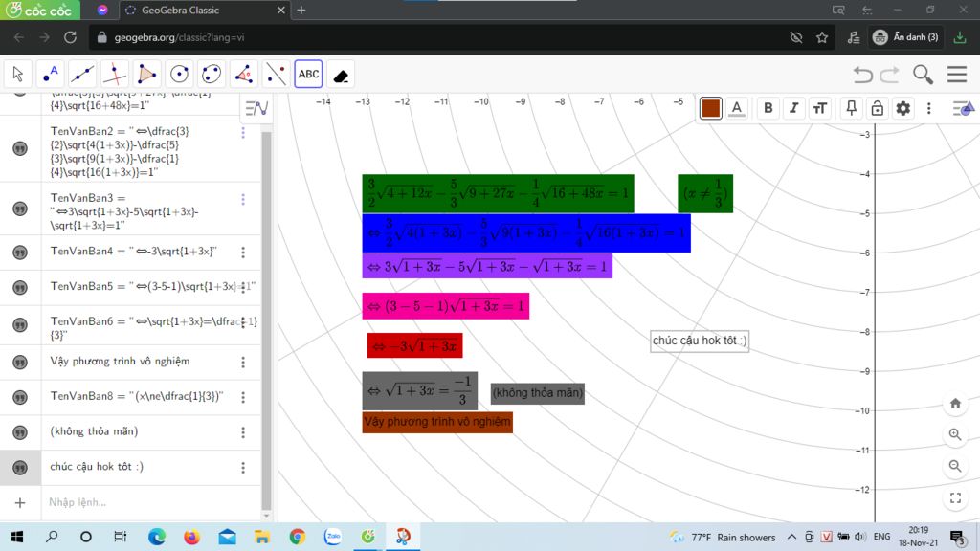Image resolution: width=980 pixels, height=551 pixels.
Task: Open options for 'chúc cậu hok tôt' row
Action: point(243,467)
